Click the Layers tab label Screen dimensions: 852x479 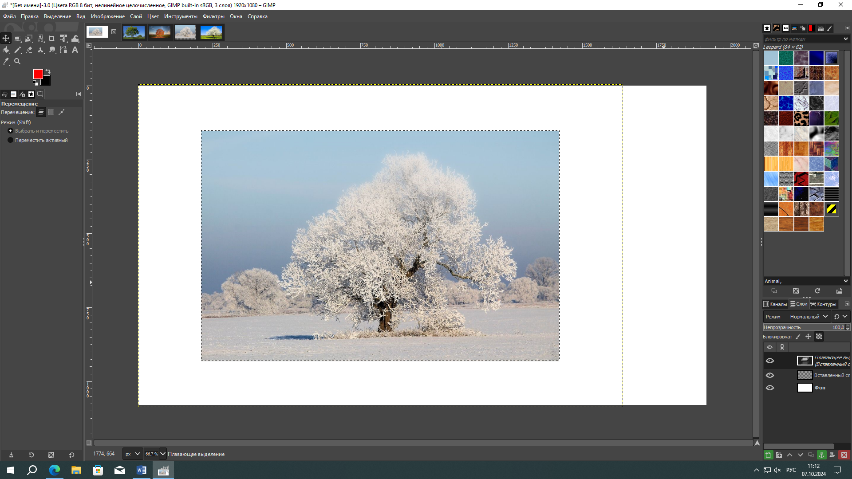(799, 304)
